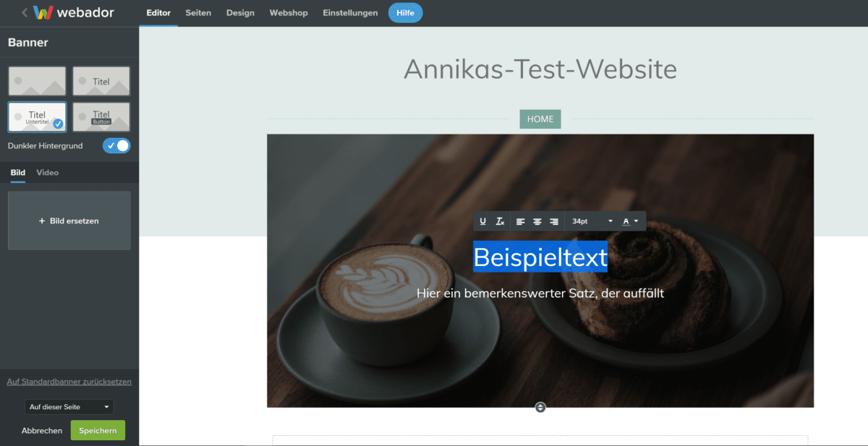Click Auf Standardbanner zurücksetzen link
Image resolution: width=868 pixels, height=446 pixels.
pyautogui.click(x=69, y=382)
